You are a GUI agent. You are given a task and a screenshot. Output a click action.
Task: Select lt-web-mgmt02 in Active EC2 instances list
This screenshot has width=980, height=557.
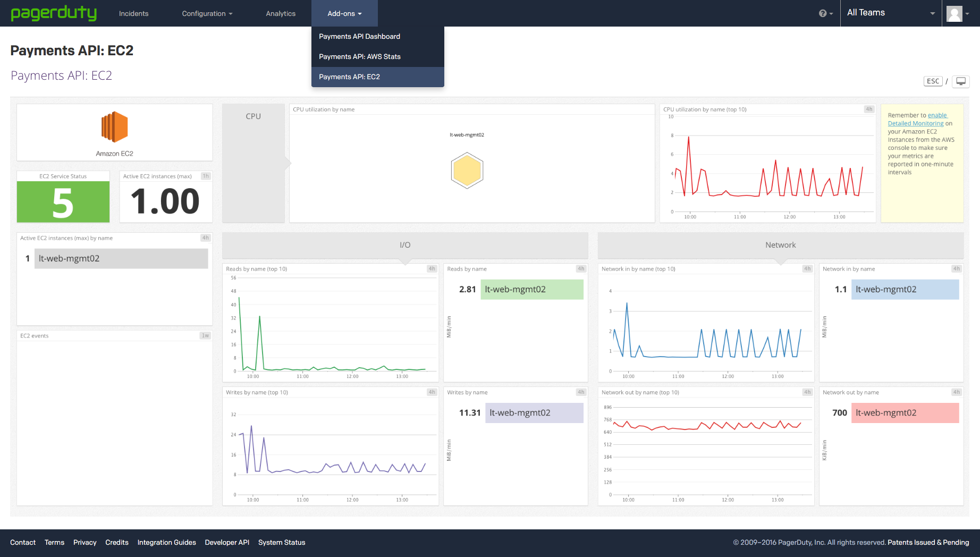pos(121,258)
